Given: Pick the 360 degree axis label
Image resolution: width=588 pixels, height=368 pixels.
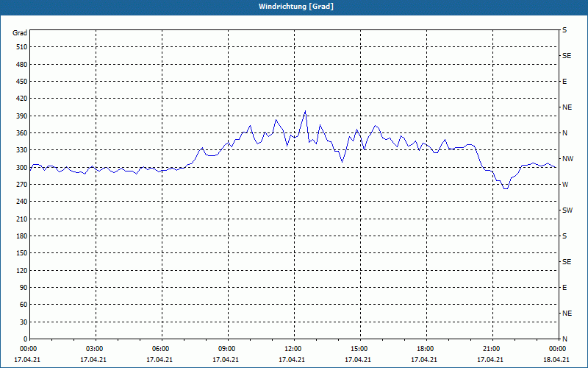Looking at the screenshot, I should click(x=22, y=133).
